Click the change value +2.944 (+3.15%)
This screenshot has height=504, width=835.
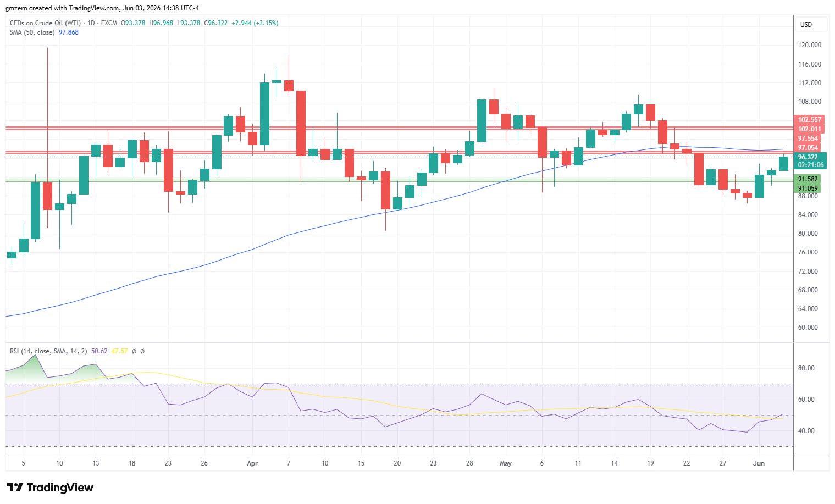pos(255,23)
